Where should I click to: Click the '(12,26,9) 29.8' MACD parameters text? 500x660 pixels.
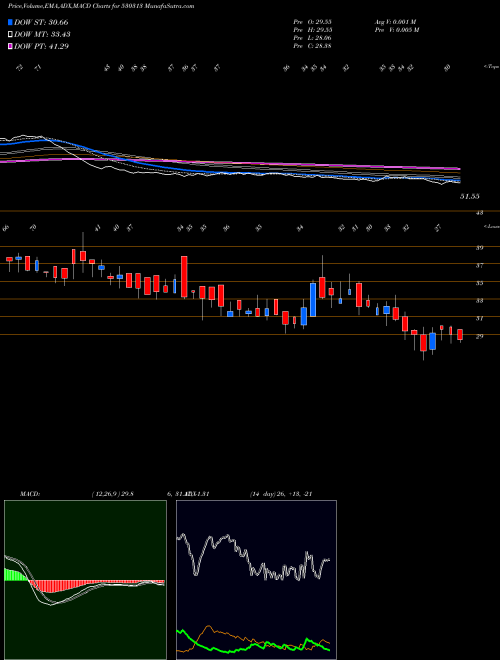(x=112, y=494)
